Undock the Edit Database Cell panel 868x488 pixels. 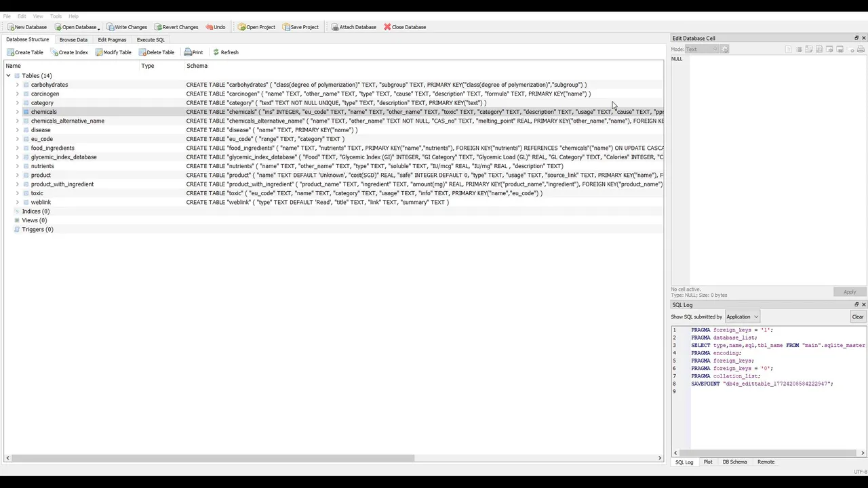[856, 38]
